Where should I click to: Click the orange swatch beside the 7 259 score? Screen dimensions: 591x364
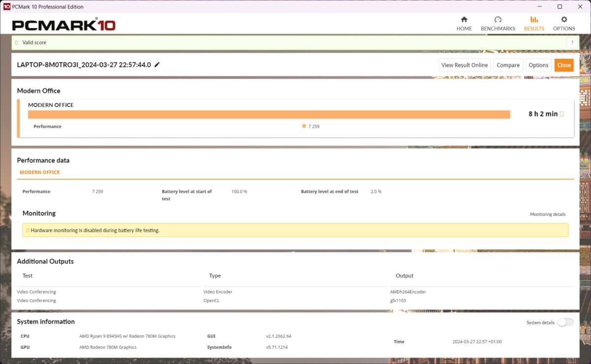[x=304, y=126]
